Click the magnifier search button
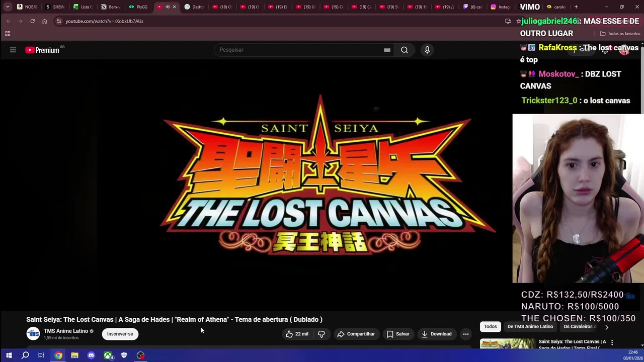644x362 pixels. point(405,50)
